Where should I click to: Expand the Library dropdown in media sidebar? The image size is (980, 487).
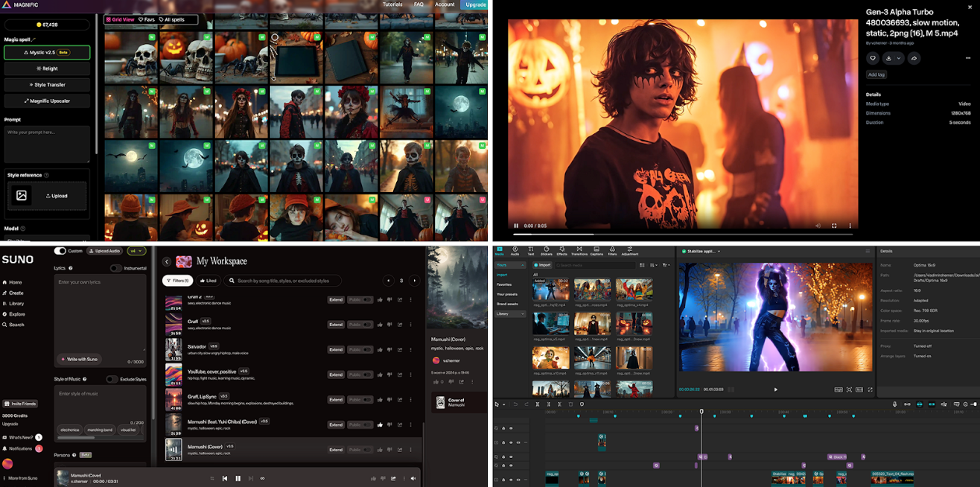(511, 314)
